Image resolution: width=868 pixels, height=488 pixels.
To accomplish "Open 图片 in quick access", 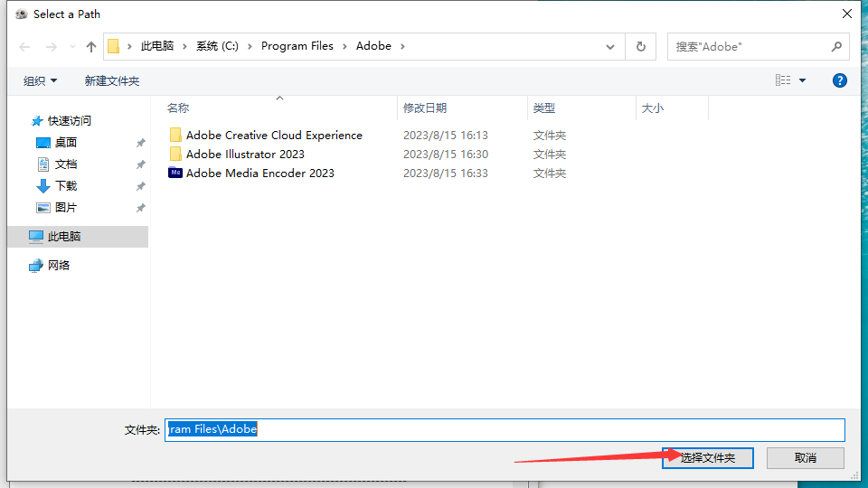I will (x=66, y=208).
